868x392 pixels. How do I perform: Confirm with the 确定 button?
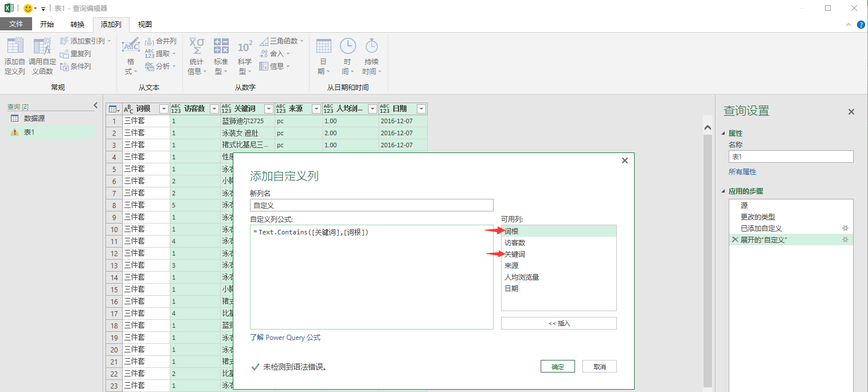(x=557, y=366)
